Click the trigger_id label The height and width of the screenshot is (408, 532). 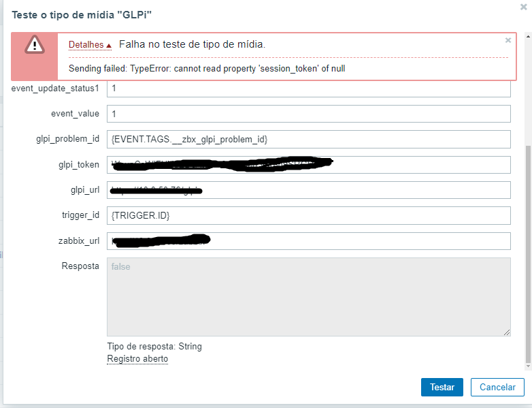[x=80, y=215]
